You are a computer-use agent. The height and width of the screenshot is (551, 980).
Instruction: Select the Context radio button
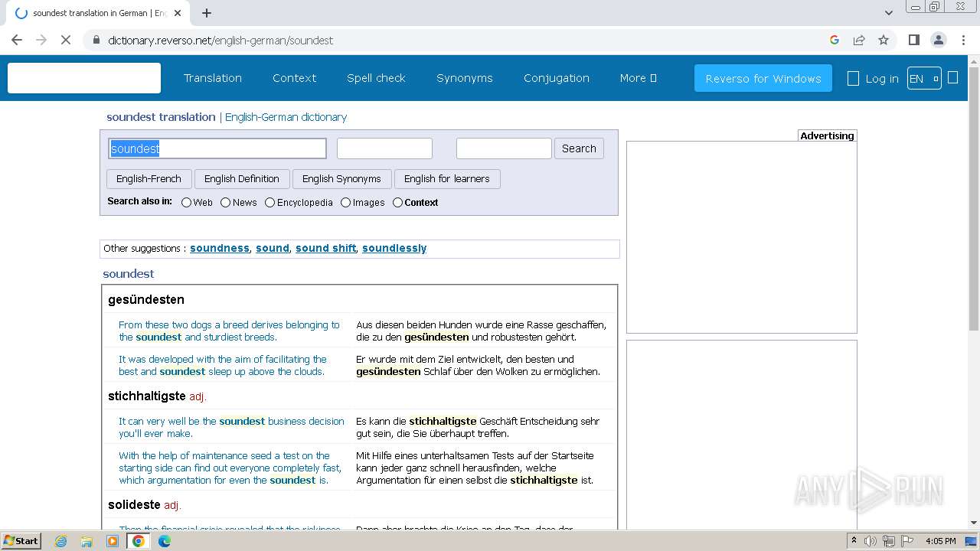[x=397, y=203]
